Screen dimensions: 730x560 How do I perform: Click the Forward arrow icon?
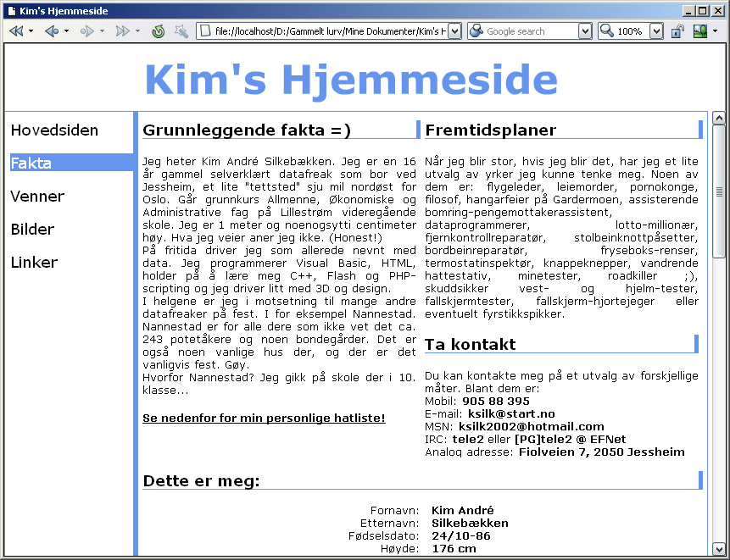86,31
